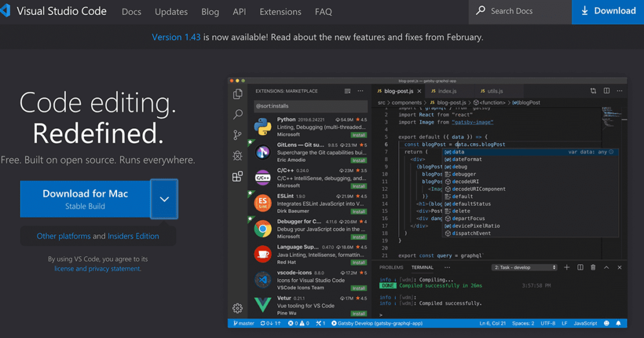Open license and privacy statement link

coord(97,269)
